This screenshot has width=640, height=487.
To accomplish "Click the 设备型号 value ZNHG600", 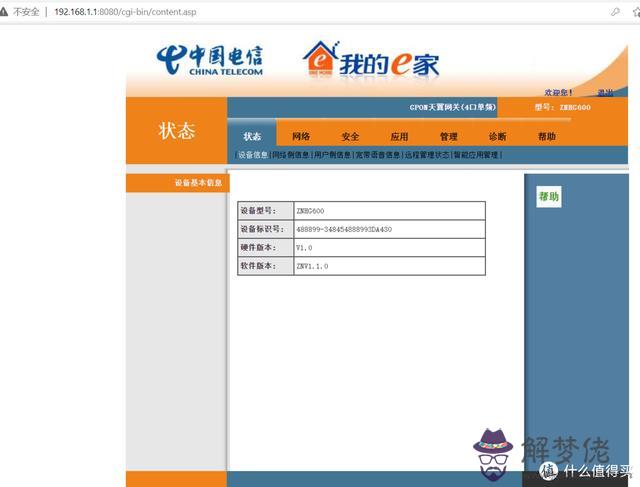I will [x=310, y=211].
